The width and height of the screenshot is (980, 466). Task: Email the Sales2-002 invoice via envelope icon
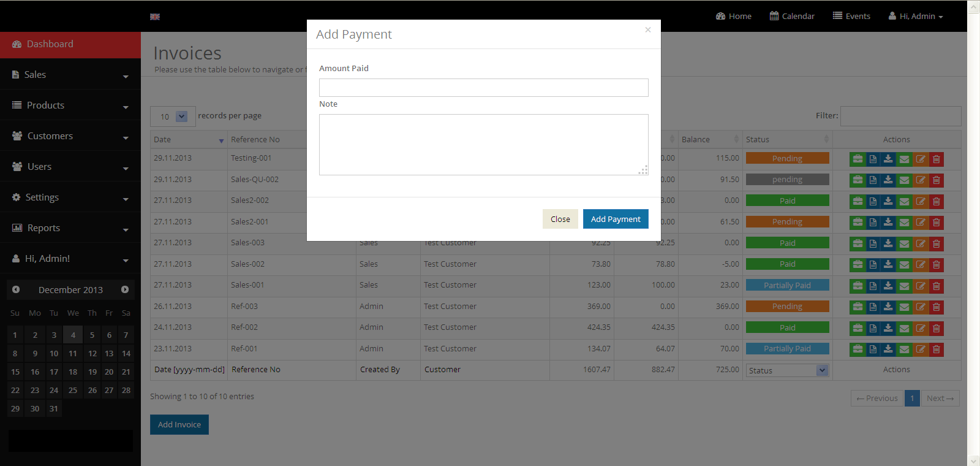point(904,201)
